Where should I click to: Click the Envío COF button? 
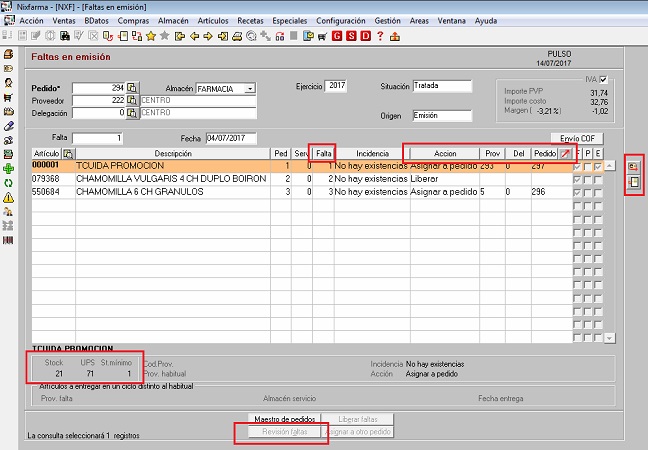click(x=577, y=138)
